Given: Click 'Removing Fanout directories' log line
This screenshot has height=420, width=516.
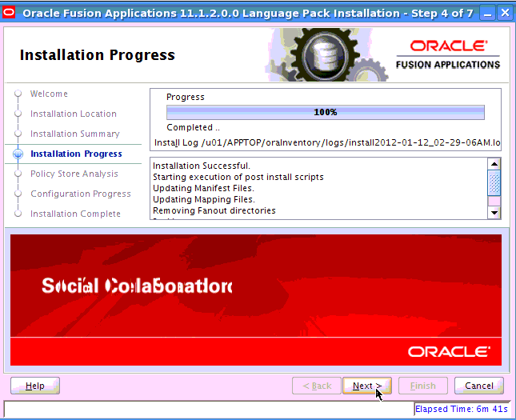Looking at the screenshot, I should (x=214, y=210).
